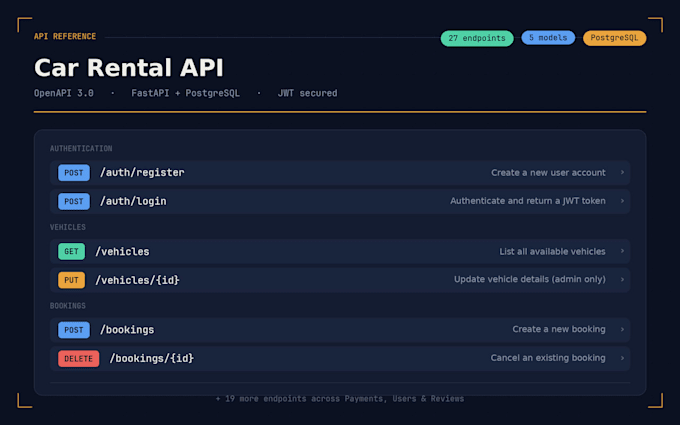
Task: Open the /vehicles/{id} path text
Action: click(x=137, y=280)
